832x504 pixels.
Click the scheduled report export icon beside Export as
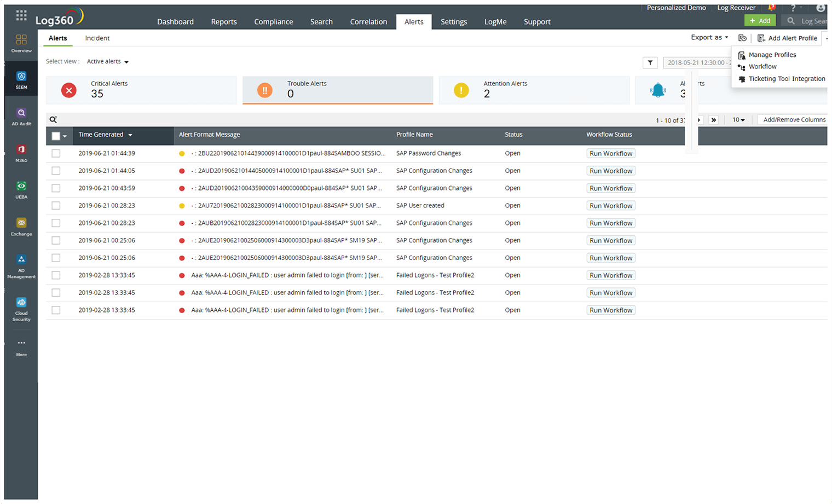pyautogui.click(x=742, y=38)
